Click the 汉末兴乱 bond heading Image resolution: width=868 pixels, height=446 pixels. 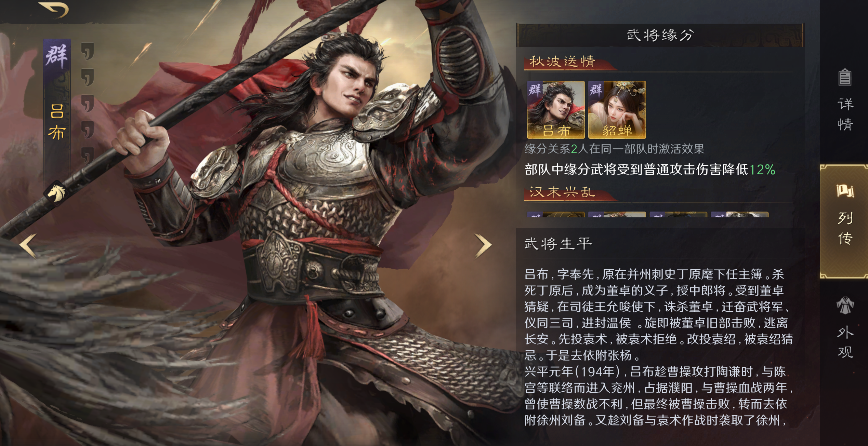(563, 192)
